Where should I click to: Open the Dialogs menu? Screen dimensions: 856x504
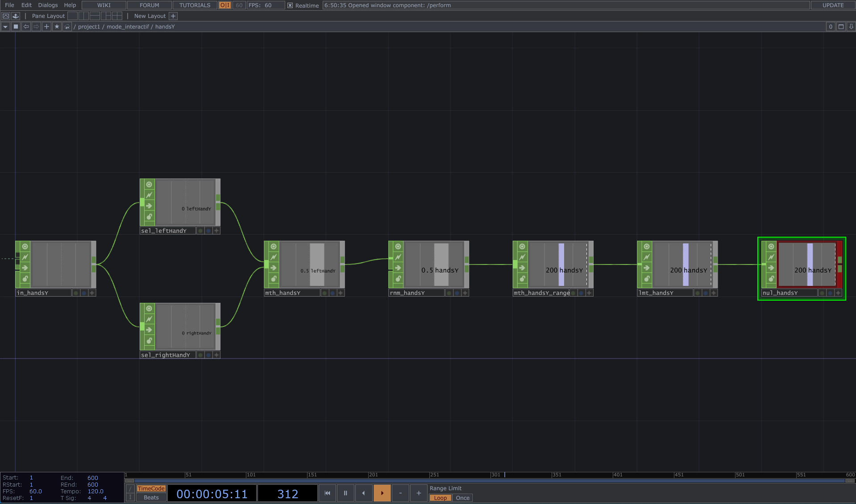tap(48, 5)
